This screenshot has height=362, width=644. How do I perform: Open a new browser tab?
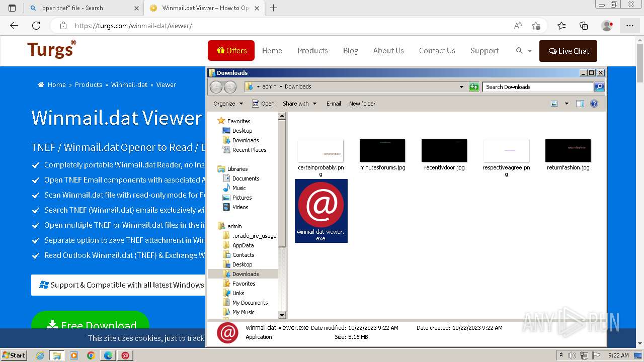(x=273, y=8)
